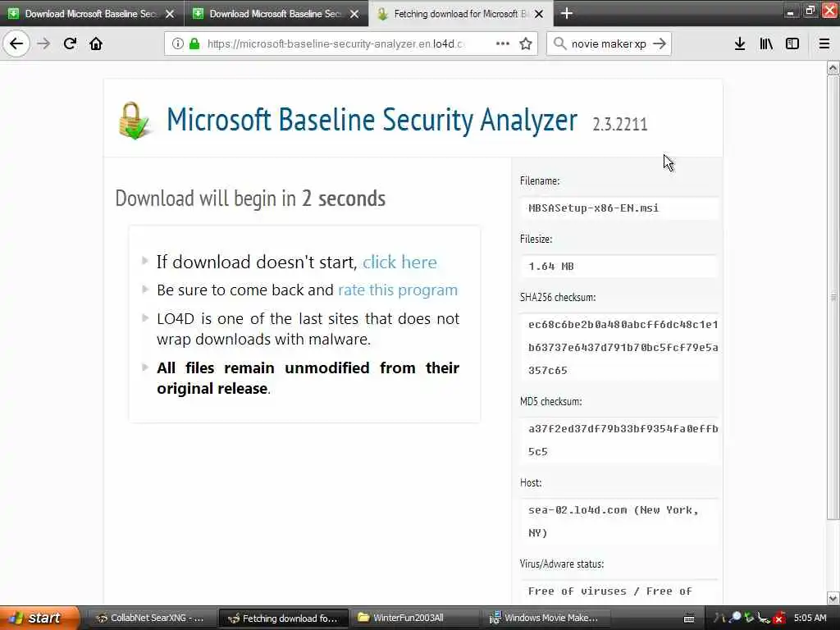The image size is (840, 630).
Task: Switch to CollabNet SearXNG taskbar window
Action: 151,619
